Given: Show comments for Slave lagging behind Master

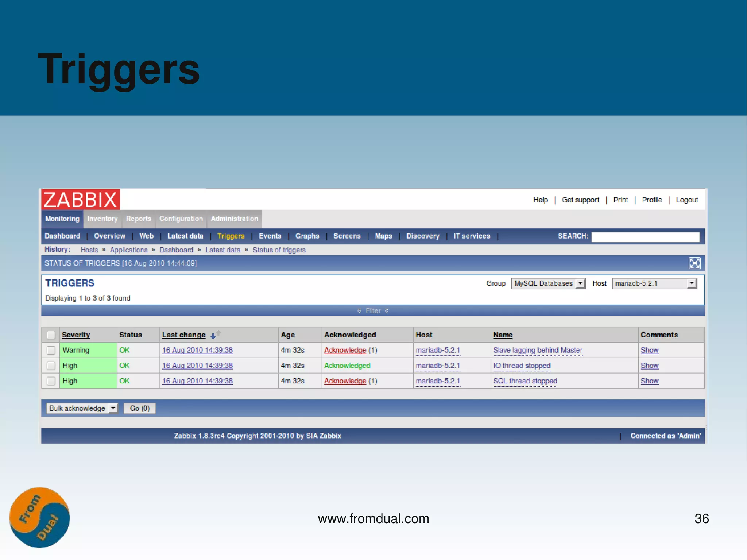Looking at the screenshot, I should [650, 350].
